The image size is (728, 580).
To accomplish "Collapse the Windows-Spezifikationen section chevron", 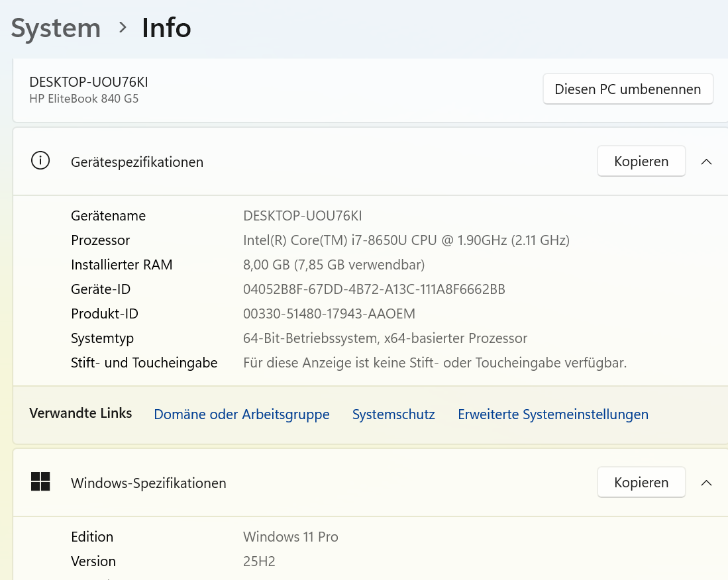I will click(x=706, y=483).
